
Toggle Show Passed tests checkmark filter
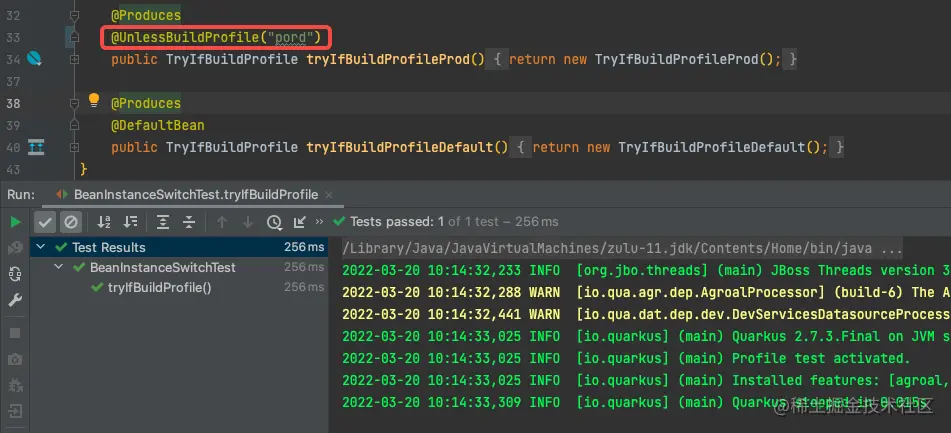[45, 223]
